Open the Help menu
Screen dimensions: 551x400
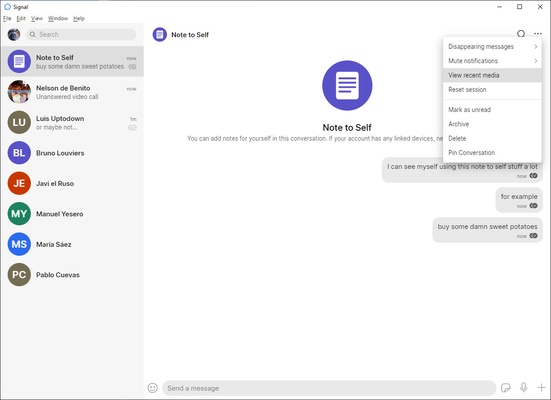(x=79, y=18)
